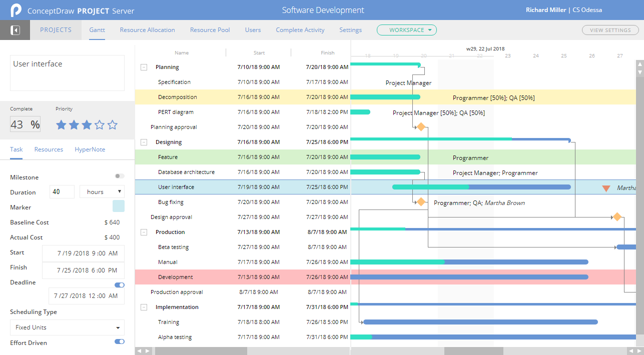Image resolution: width=644 pixels, height=355 pixels.
Task: Select the PERT diagram task row
Action: (x=243, y=112)
